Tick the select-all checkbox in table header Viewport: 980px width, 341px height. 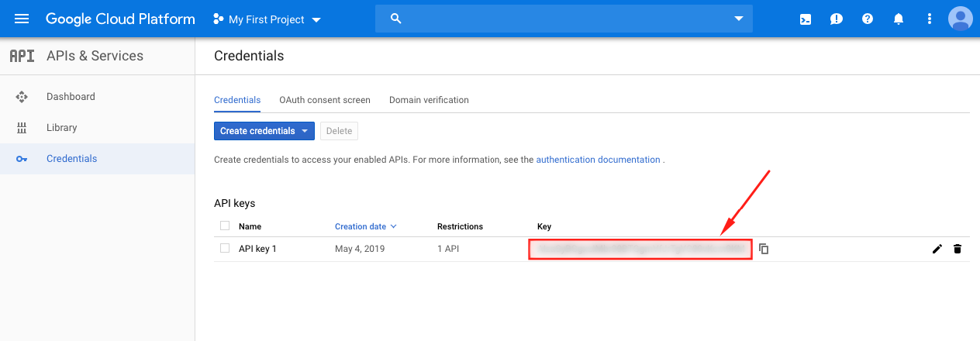click(x=225, y=226)
